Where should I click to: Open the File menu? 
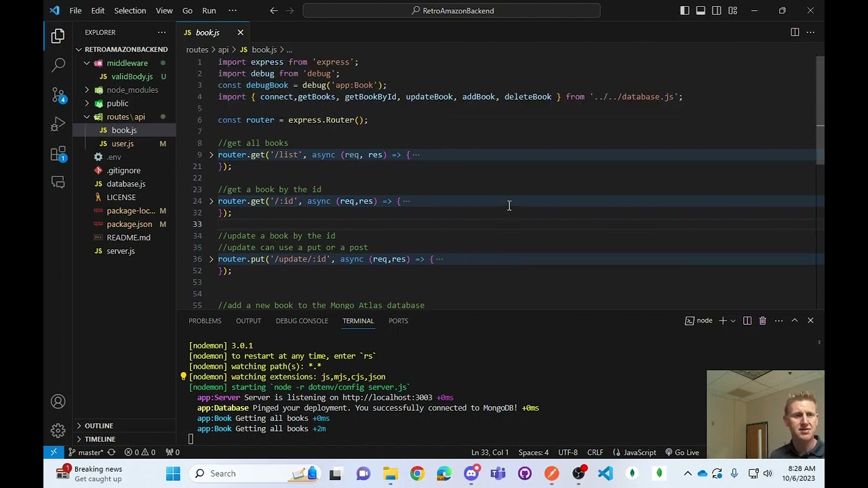click(75, 10)
